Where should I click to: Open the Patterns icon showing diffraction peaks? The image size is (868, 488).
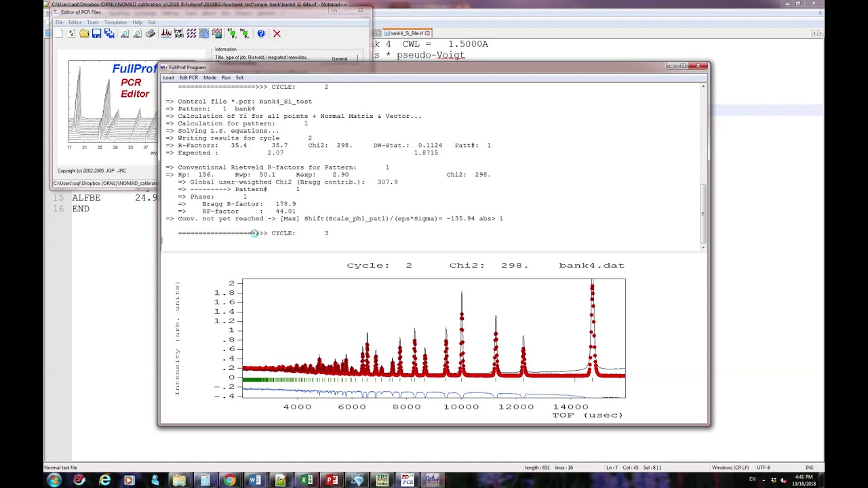point(166,33)
